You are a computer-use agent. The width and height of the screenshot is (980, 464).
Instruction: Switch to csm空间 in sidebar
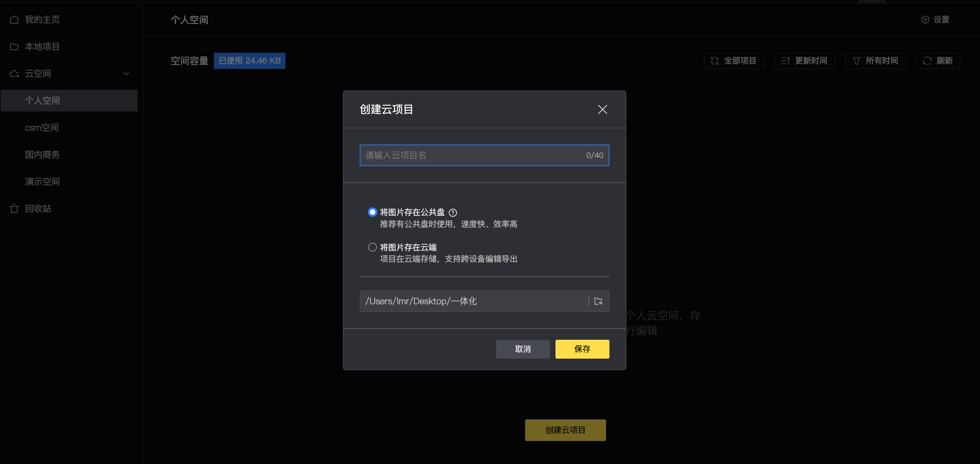tap(42, 128)
